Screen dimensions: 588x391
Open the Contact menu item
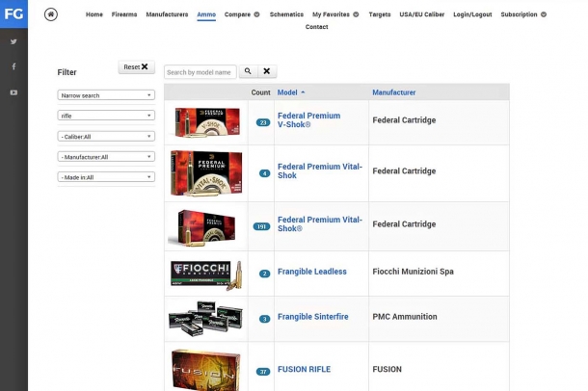[x=316, y=27]
